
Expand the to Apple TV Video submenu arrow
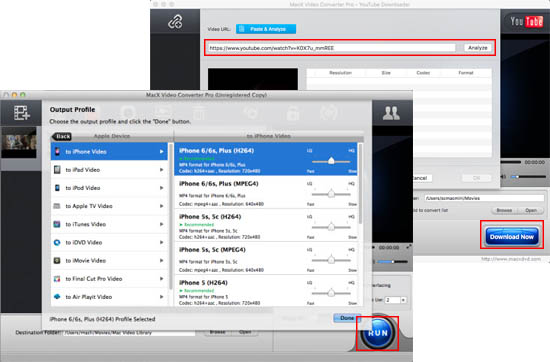click(x=161, y=206)
